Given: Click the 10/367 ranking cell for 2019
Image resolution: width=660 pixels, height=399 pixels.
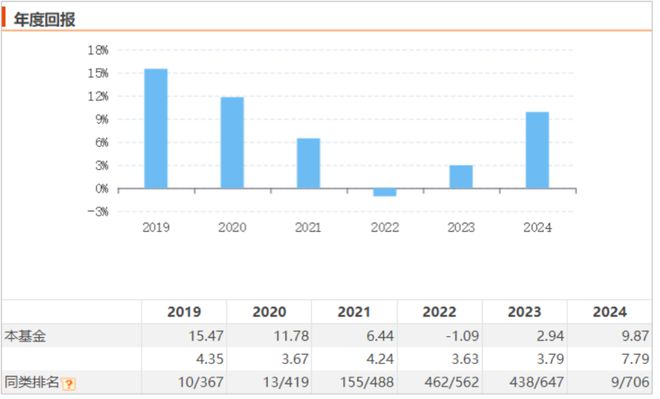Looking at the screenshot, I should [200, 382].
